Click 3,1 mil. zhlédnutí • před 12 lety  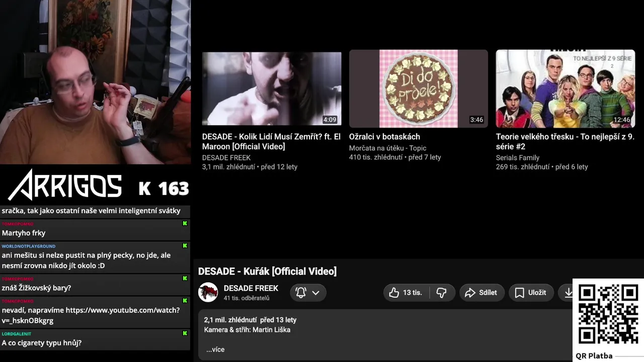(250, 167)
